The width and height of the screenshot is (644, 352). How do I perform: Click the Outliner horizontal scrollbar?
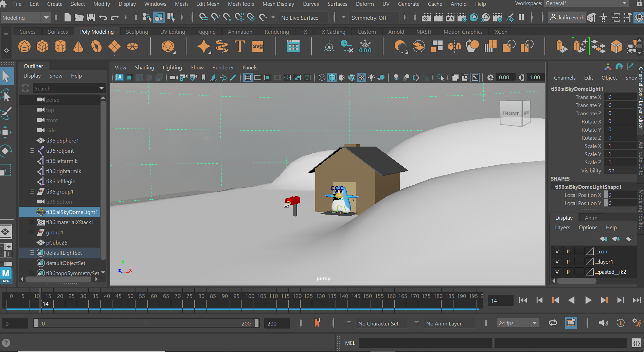(x=58, y=279)
